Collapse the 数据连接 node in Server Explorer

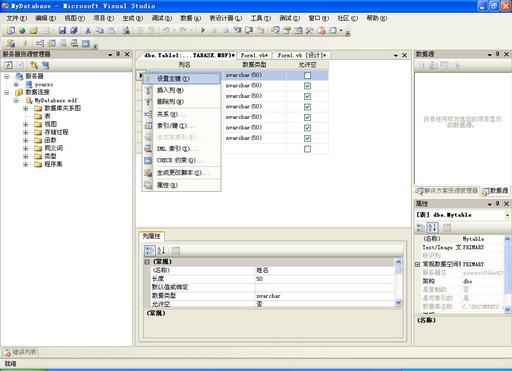pos(7,92)
